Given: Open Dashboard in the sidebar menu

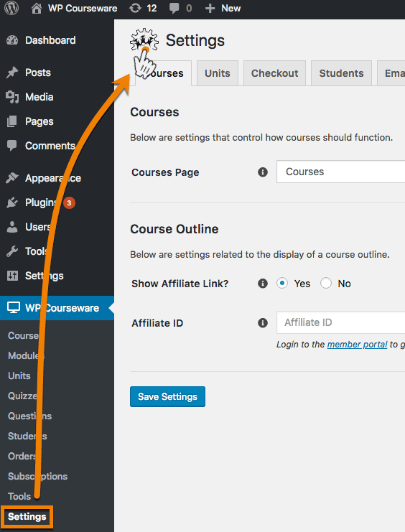Looking at the screenshot, I should [50, 40].
